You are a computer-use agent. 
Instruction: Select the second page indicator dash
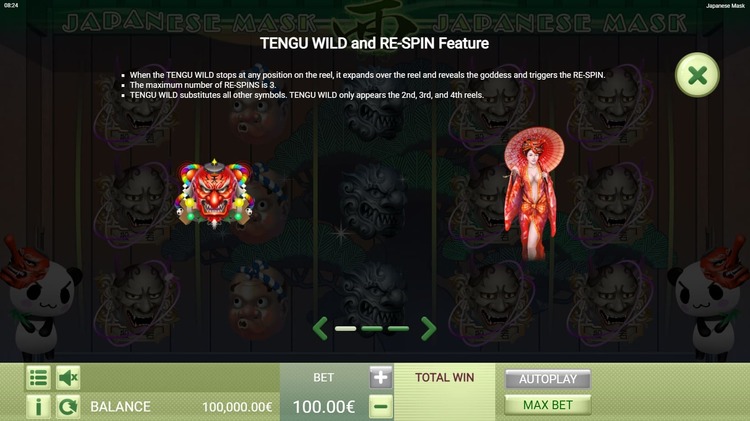click(372, 329)
